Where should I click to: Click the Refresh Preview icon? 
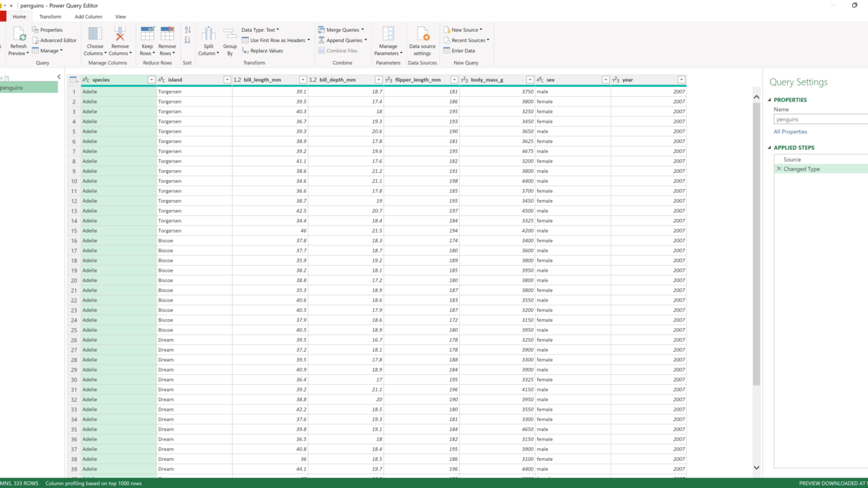tap(18, 34)
